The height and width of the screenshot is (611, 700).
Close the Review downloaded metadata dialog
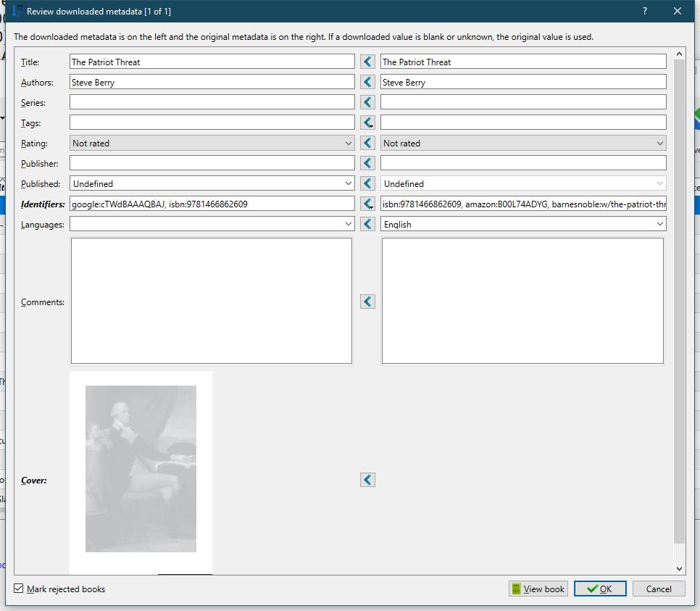coord(678,11)
